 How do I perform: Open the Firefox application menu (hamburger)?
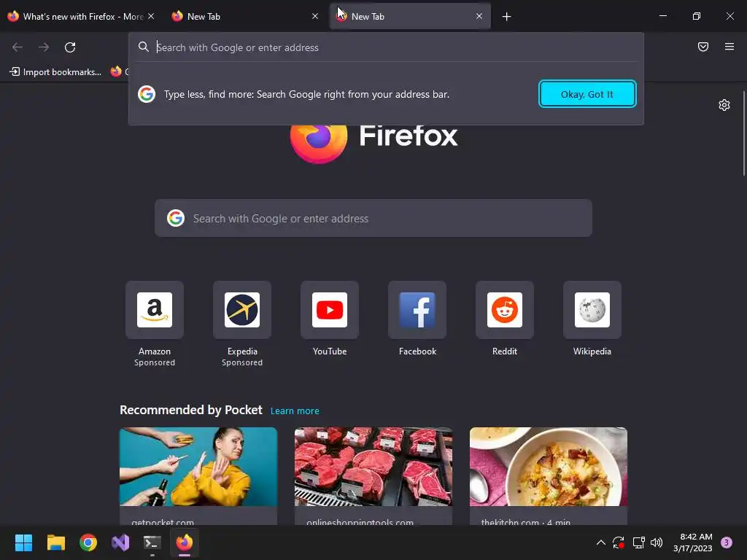point(729,47)
